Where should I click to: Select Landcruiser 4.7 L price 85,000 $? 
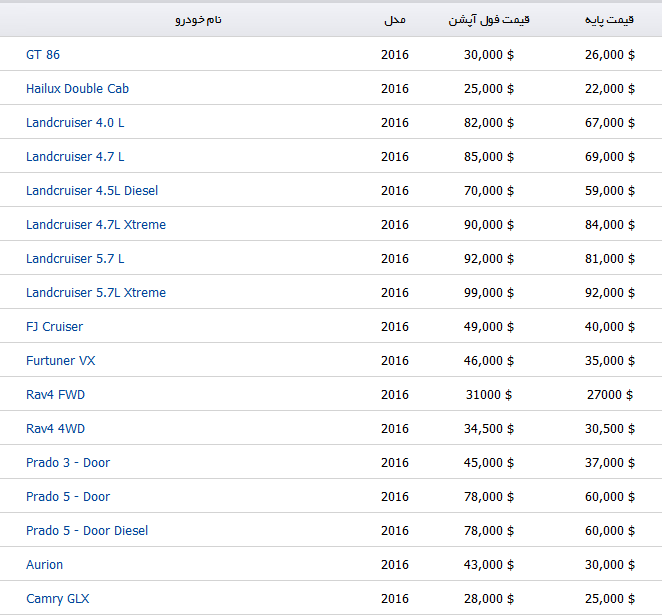[489, 157]
